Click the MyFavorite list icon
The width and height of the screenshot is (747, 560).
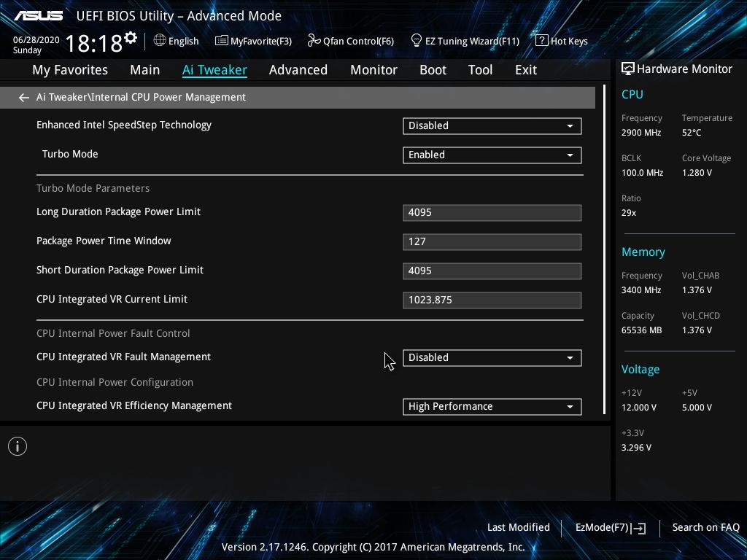pos(222,41)
